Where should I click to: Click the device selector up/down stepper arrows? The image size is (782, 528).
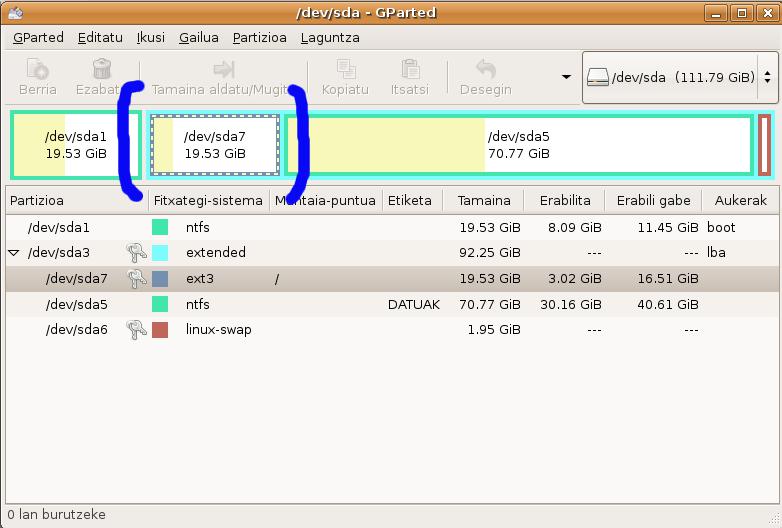point(768,77)
